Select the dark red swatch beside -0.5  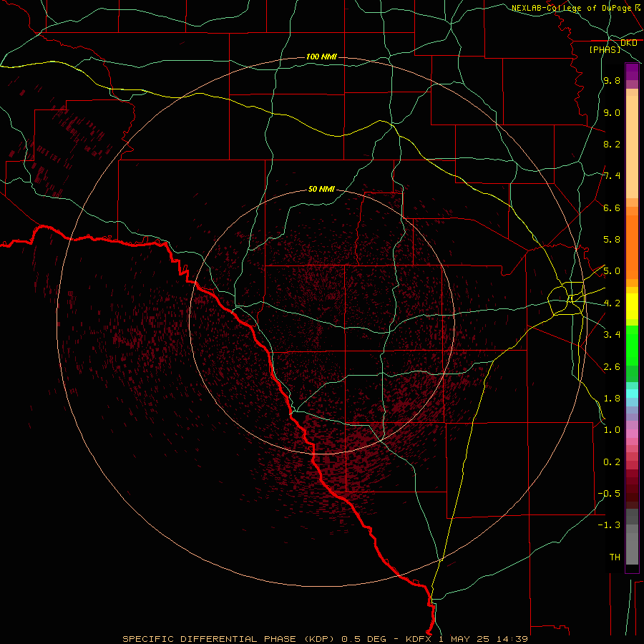632,493
